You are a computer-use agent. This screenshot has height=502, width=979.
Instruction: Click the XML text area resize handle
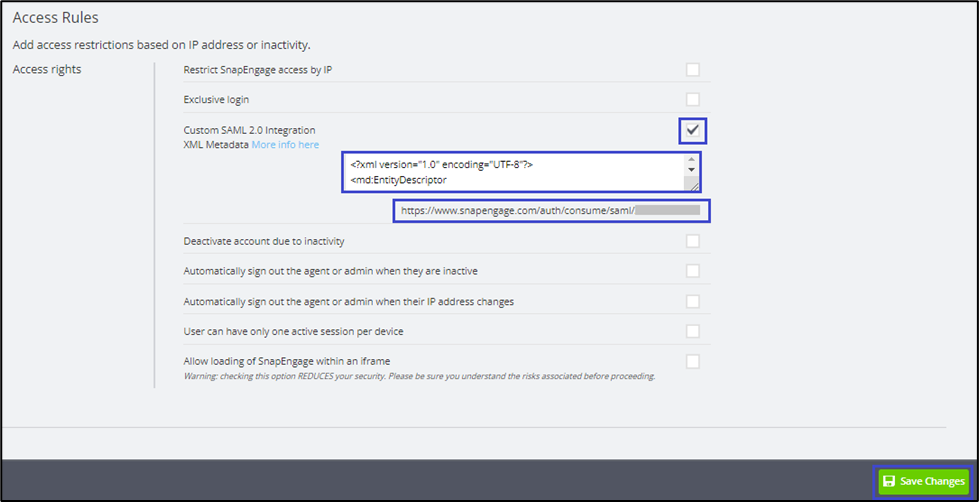click(x=691, y=185)
